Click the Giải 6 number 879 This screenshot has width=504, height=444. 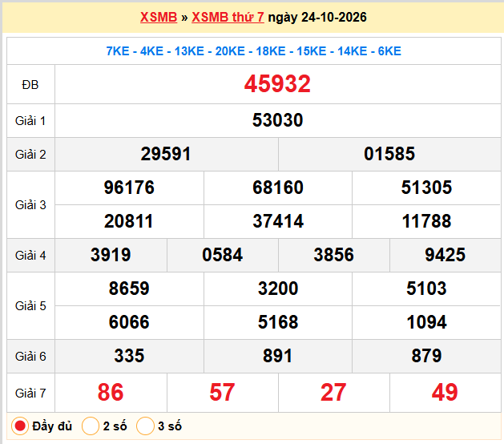pos(426,356)
